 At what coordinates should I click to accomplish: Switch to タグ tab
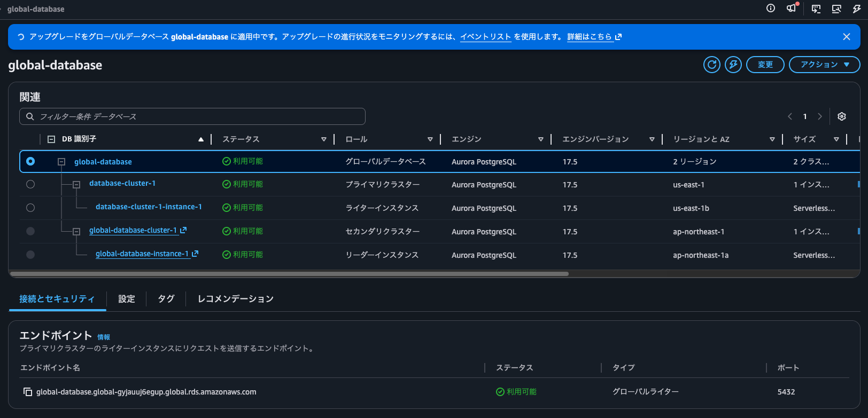pyautogui.click(x=166, y=299)
